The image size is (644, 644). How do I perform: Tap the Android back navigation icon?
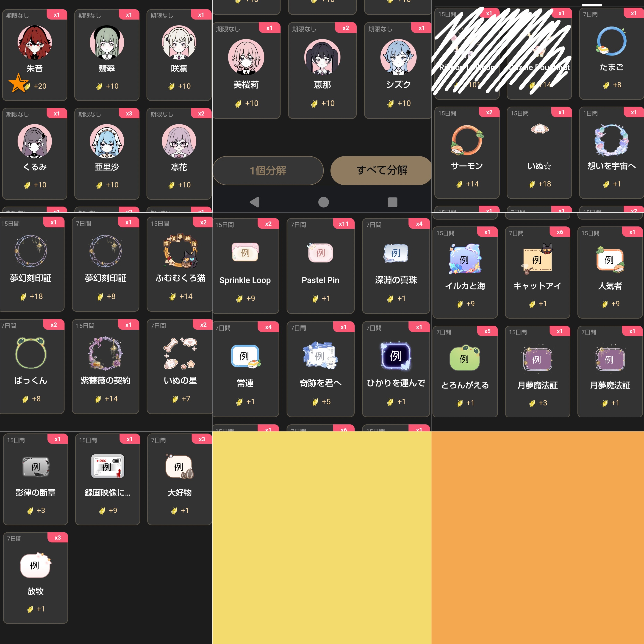pyautogui.click(x=255, y=202)
